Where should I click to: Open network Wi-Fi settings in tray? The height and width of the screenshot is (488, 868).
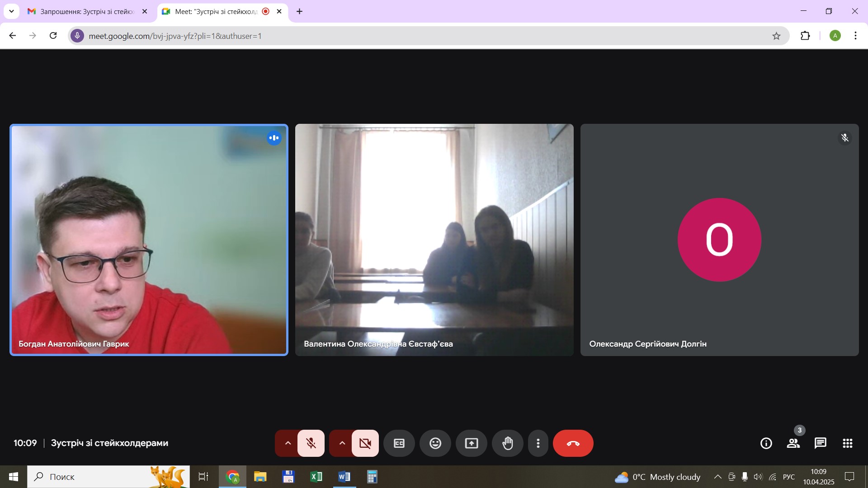(773, 477)
